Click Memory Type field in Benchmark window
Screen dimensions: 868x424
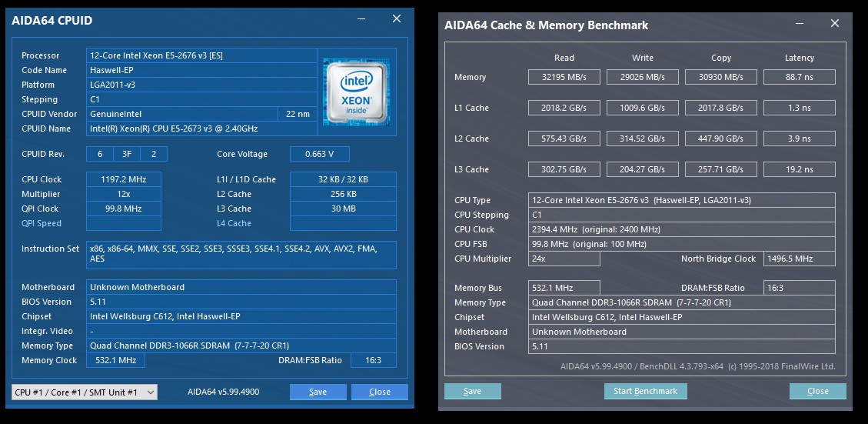[x=681, y=302]
